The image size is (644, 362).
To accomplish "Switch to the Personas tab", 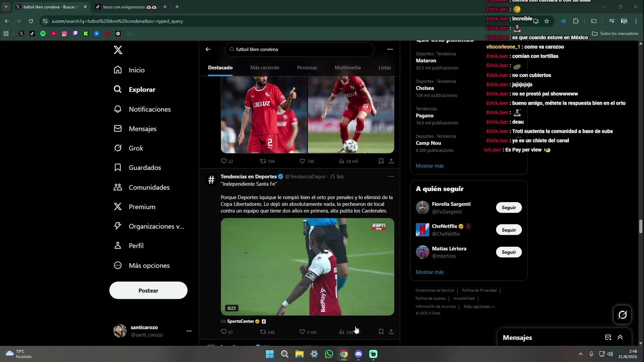I will (307, 67).
